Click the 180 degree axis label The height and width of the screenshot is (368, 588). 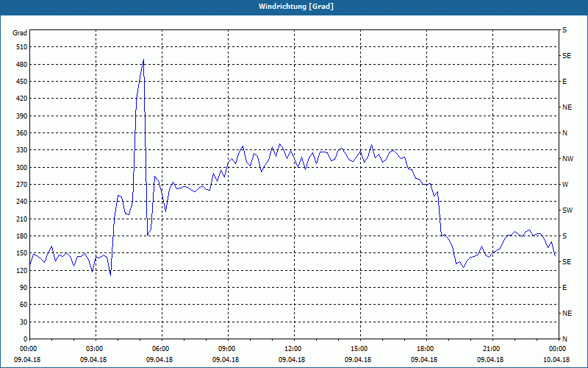tap(22, 236)
